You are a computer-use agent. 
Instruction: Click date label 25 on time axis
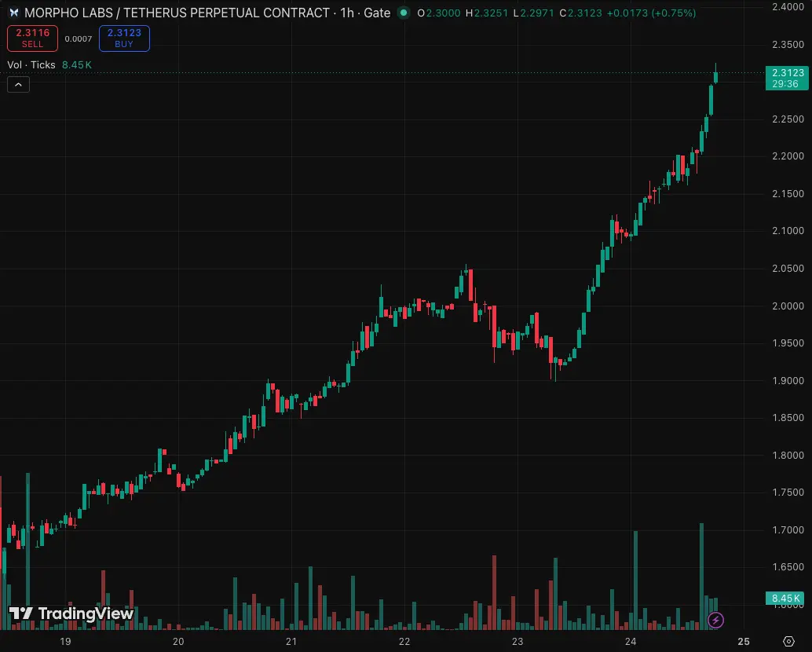[744, 641]
